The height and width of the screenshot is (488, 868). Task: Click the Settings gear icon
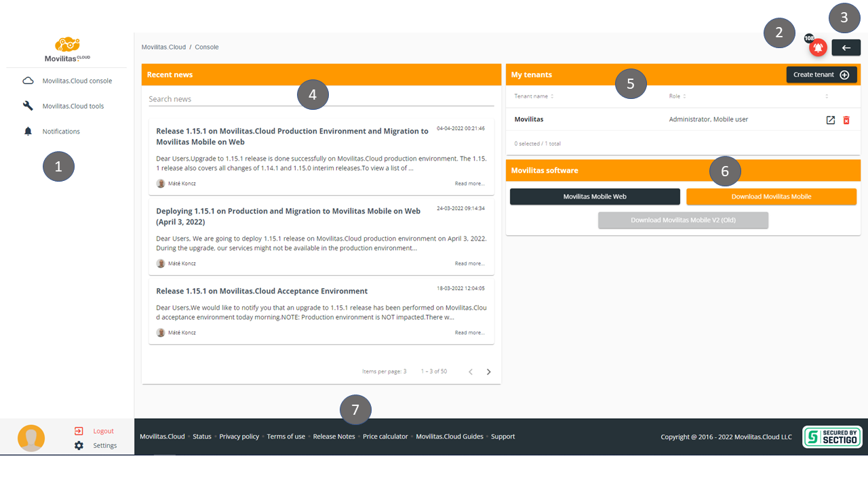tap(79, 445)
